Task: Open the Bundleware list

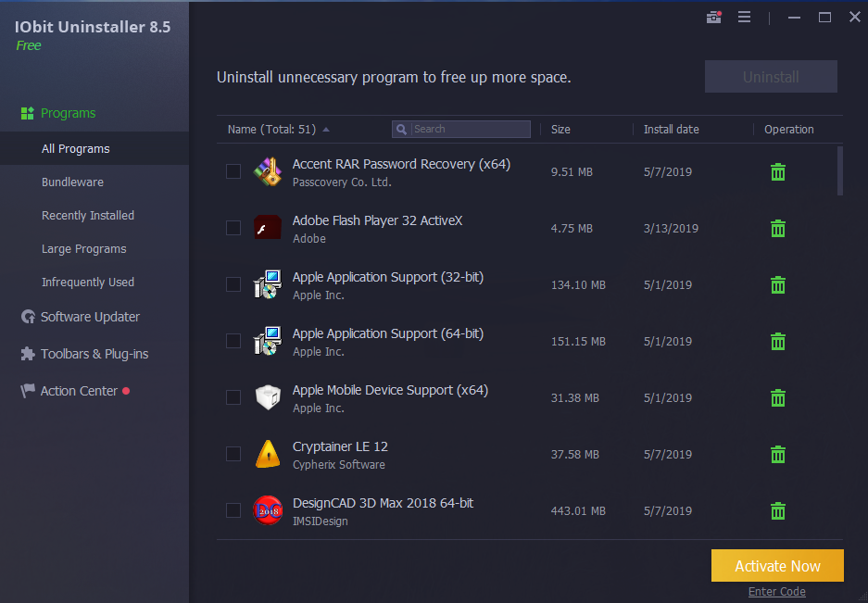Action: pyautogui.click(x=72, y=182)
